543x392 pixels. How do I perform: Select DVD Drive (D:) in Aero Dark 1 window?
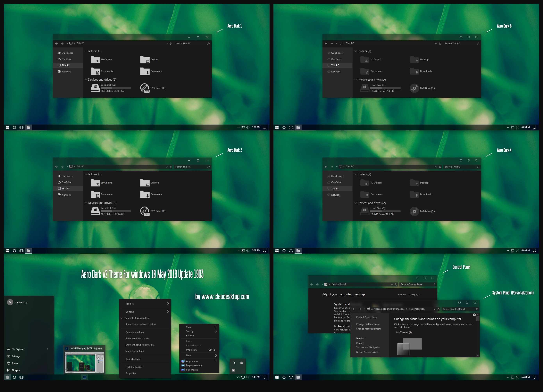(153, 88)
